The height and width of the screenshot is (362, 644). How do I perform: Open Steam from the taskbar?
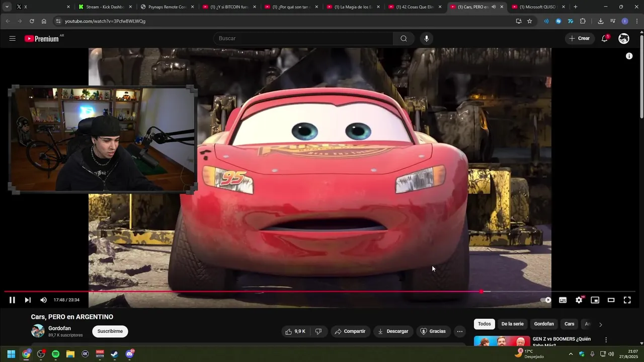[115, 354]
